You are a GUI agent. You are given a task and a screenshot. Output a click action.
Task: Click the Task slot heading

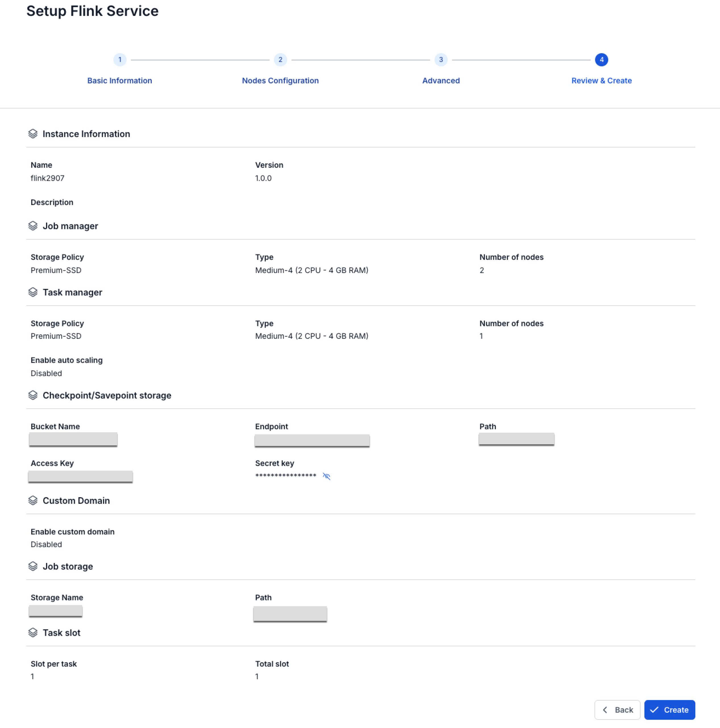pyautogui.click(x=61, y=633)
